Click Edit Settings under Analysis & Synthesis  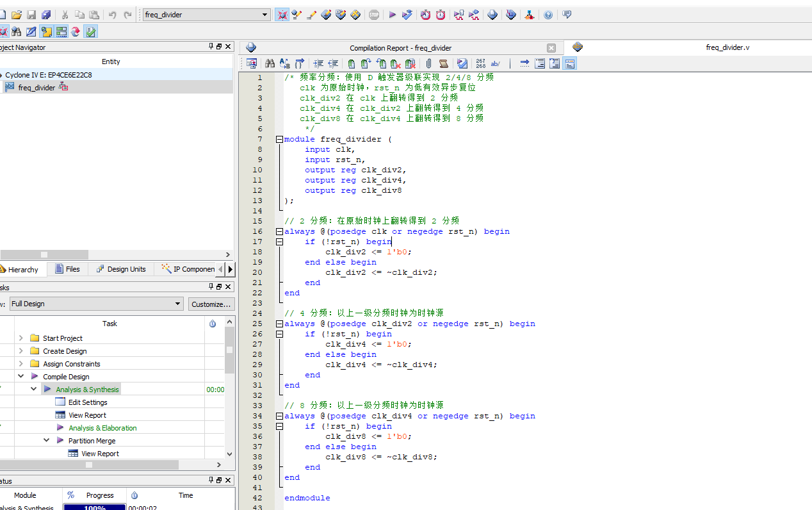[88, 402]
